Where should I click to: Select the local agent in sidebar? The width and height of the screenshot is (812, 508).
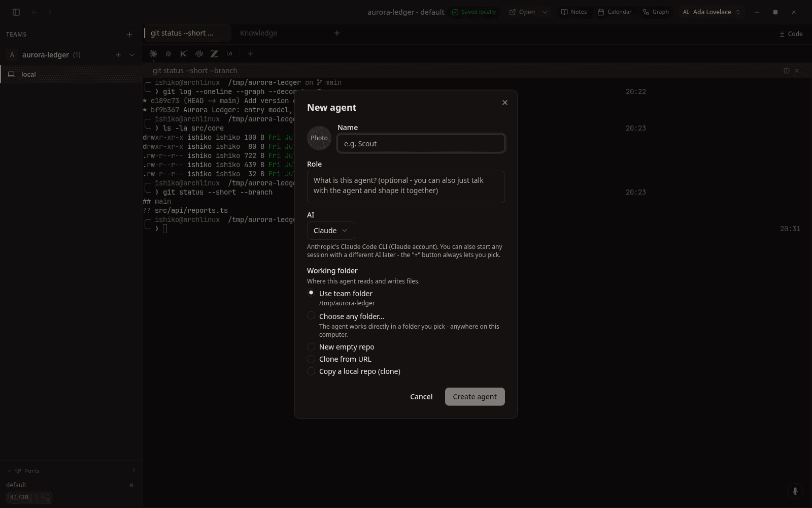click(71, 74)
